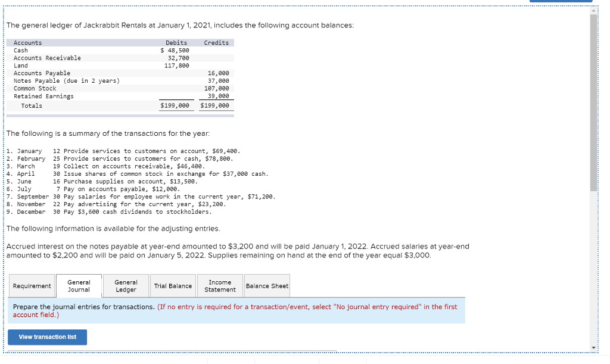Open the Trial Balance tab

pos(173,285)
